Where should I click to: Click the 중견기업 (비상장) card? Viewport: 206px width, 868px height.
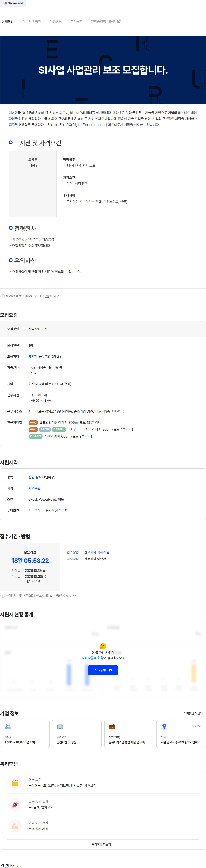pos(77,733)
